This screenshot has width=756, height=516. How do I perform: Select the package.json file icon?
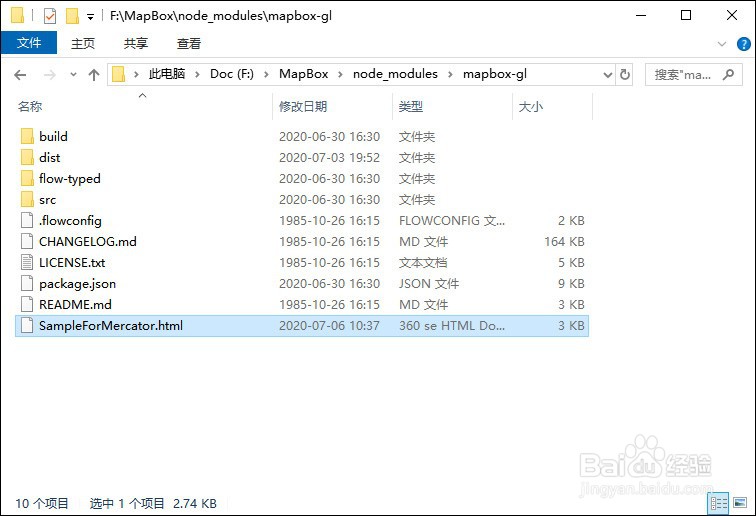pos(27,284)
